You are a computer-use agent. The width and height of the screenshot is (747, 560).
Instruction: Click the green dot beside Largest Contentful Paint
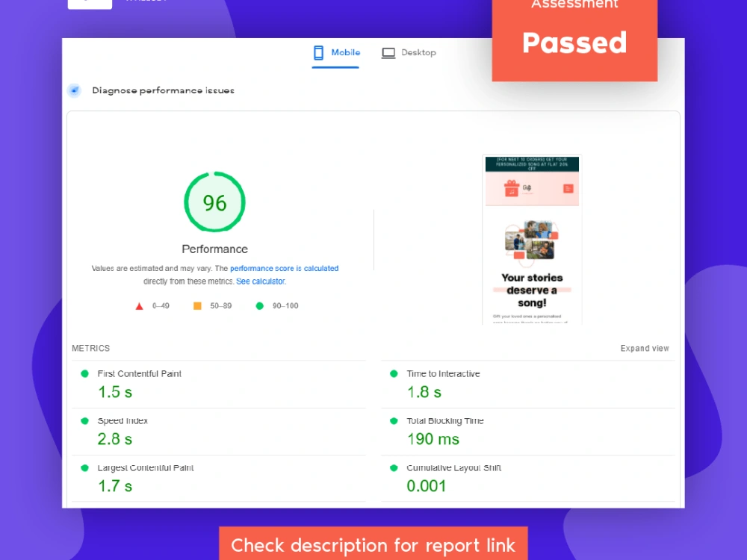85,468
